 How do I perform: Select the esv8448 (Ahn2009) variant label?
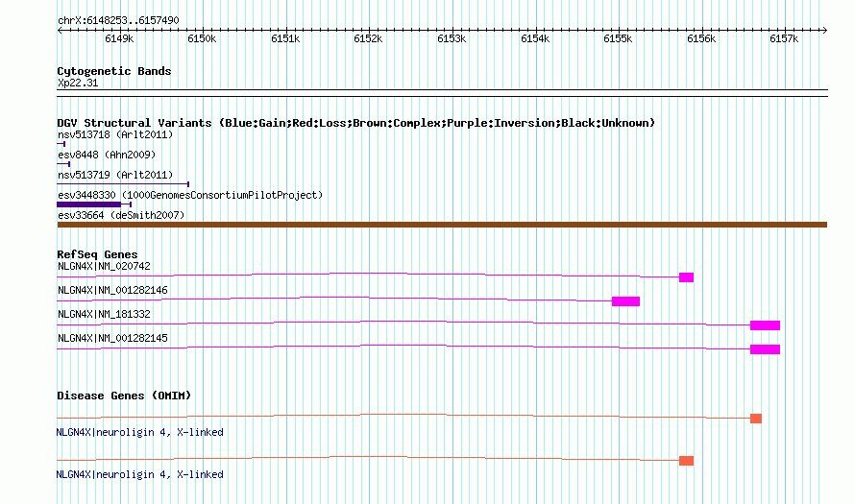pos(107,155)
